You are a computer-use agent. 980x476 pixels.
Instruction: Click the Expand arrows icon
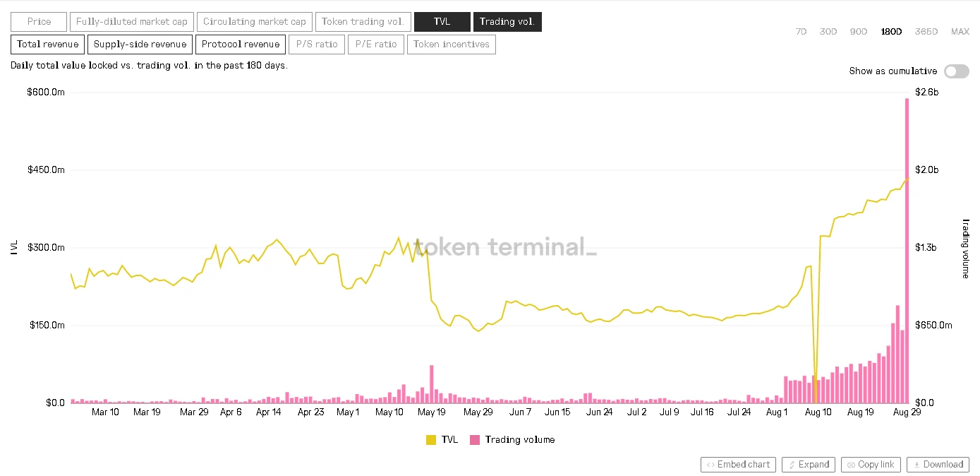792,465
